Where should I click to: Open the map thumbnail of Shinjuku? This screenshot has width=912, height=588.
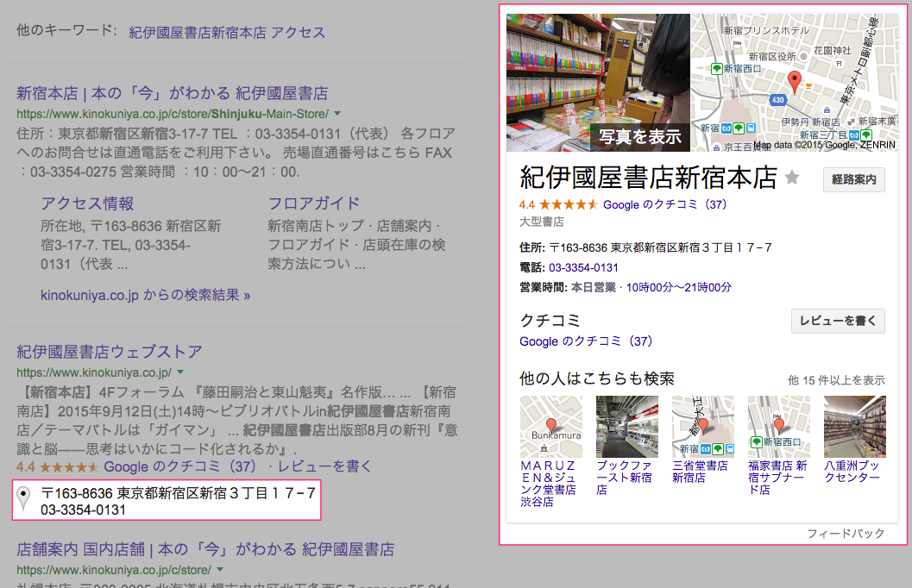click(795, 83)
